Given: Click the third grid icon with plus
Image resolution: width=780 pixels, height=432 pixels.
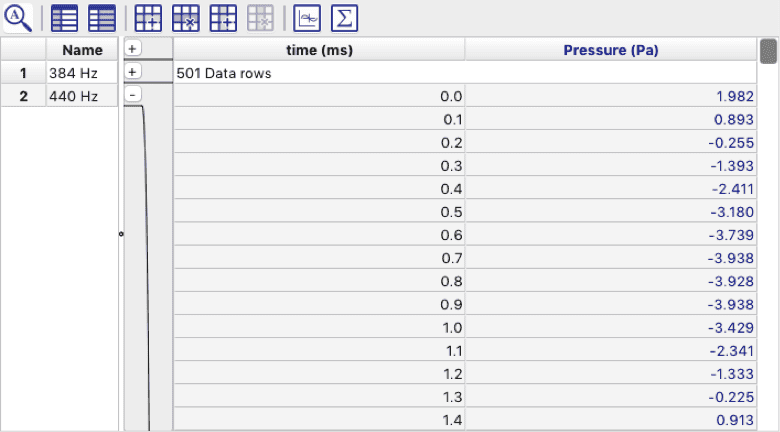Looking at the screenshot, I should (x=223, y=17).
